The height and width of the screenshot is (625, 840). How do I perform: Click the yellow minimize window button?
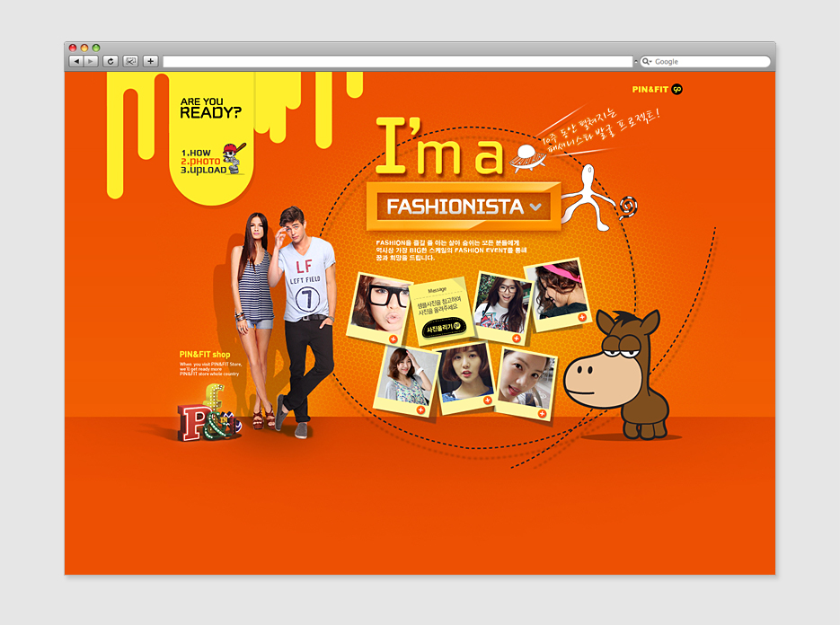pos(84,48)
